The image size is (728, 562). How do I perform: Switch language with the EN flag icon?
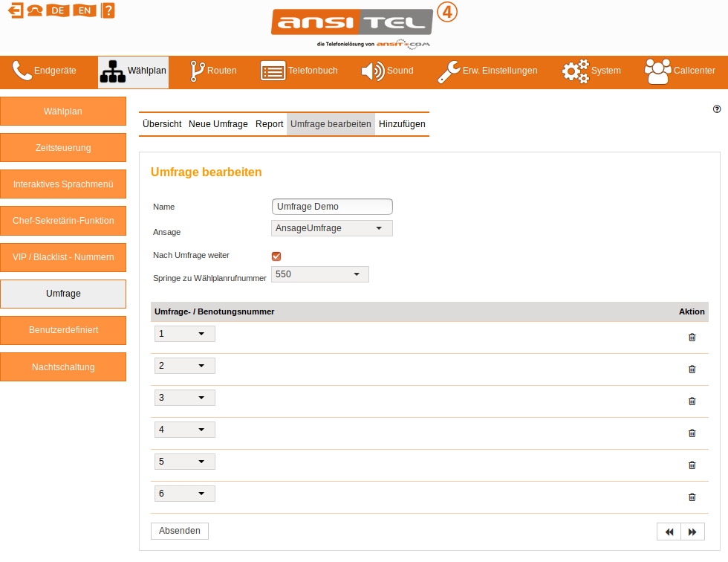coord(84,10)
